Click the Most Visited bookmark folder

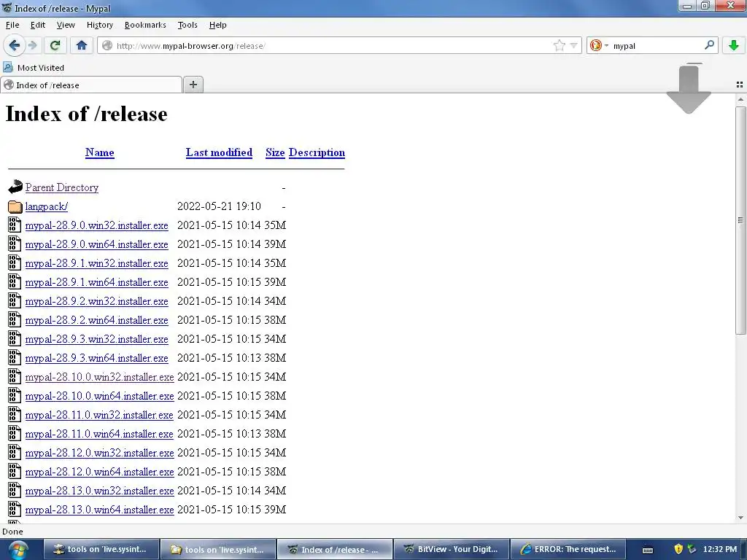click(34, 68)
